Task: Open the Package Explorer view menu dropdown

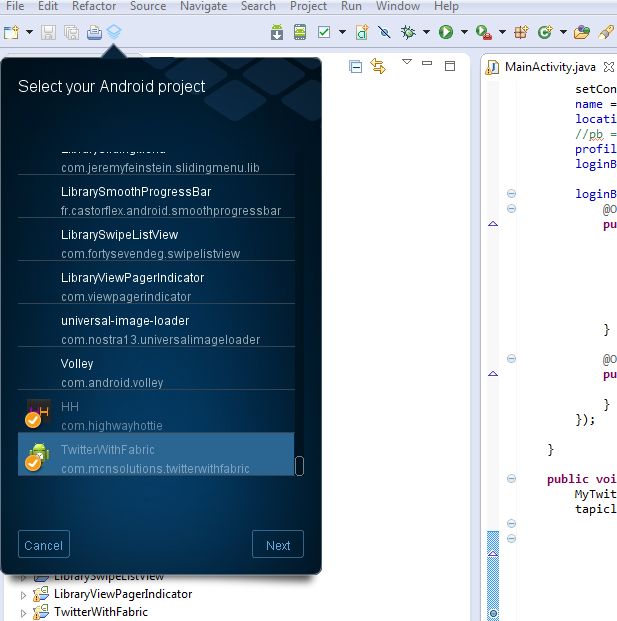Action: click(406, 63)
